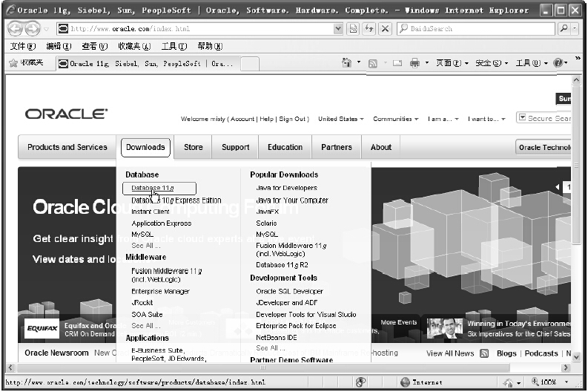Click the Sign Out link
Image resolution: width=588 pixels, height=392 pixels.
(292, 119)
